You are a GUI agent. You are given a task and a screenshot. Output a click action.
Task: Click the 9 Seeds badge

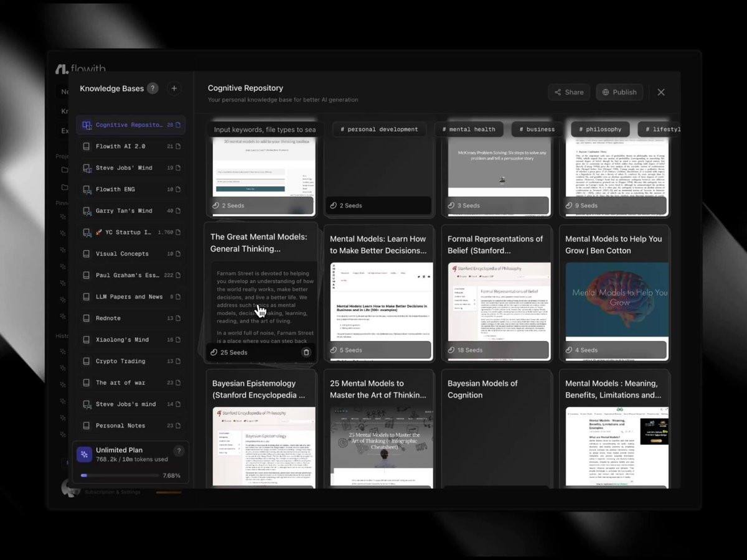581,205
